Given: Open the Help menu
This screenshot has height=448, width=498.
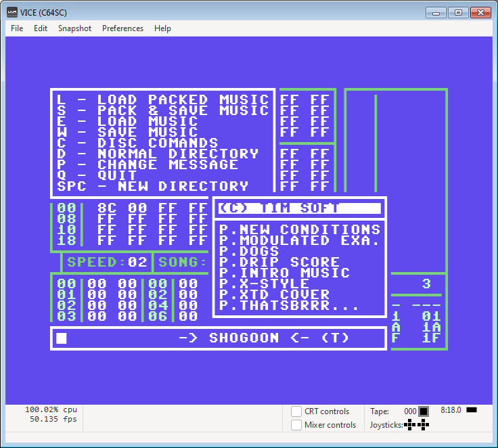Looking at the screenshot, I should point(162,28).
